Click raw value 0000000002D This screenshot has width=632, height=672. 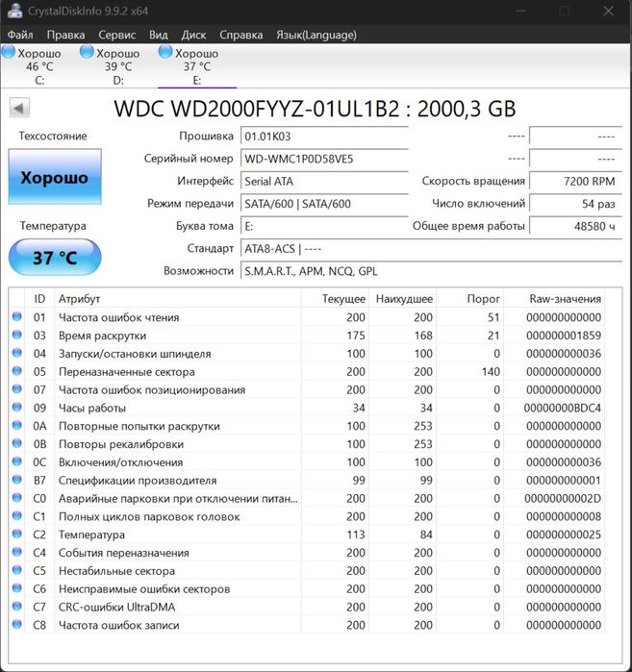563,498
